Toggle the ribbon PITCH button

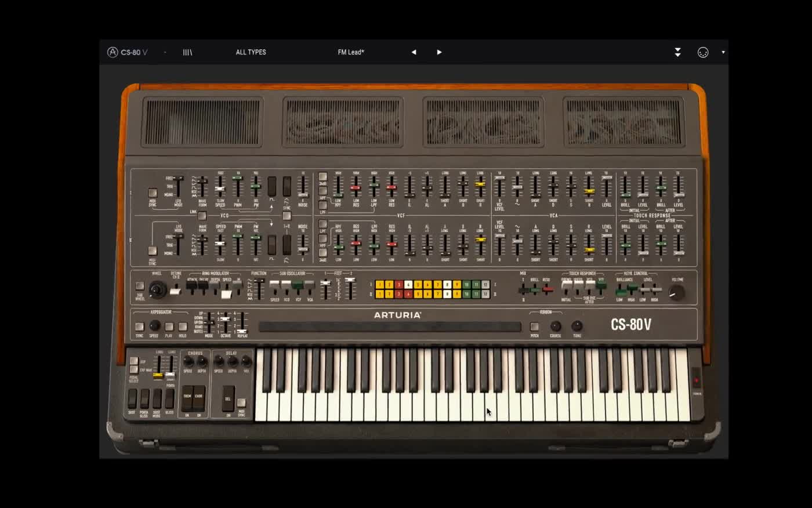[534, 326]
